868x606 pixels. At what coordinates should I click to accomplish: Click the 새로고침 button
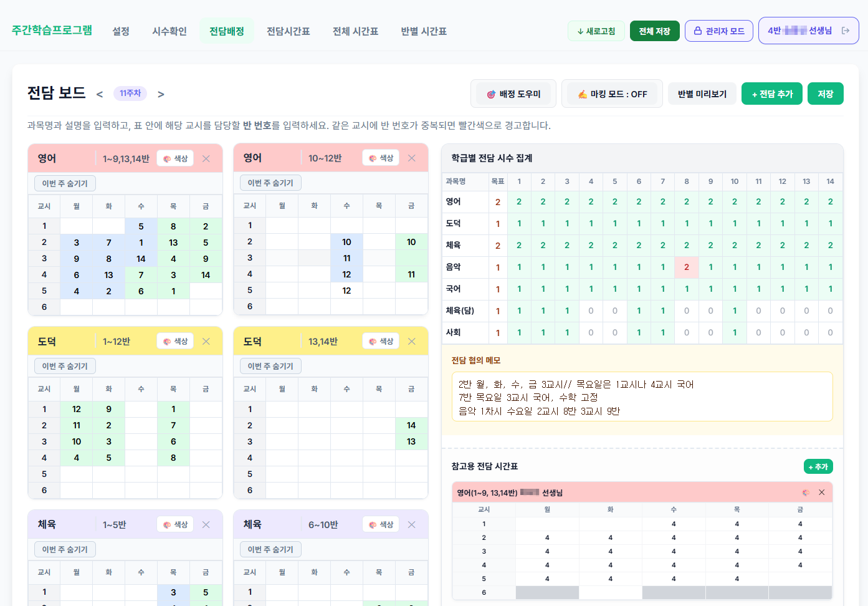pos(596,31)
